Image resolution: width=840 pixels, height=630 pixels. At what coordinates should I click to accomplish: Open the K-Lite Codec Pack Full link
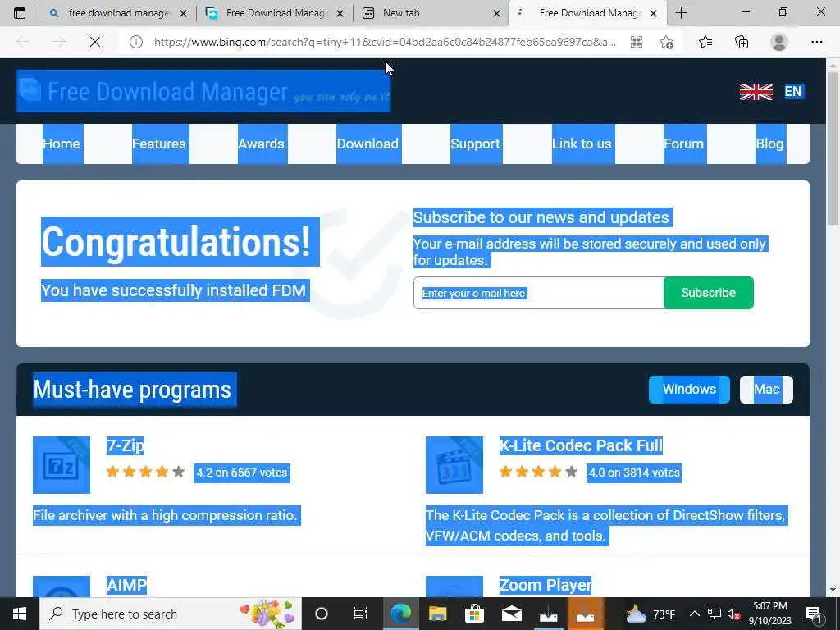coord(581,445)
